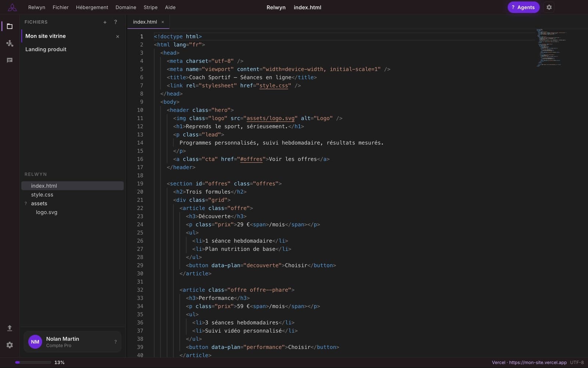Follow the #offres link in the code
The width and height of the screenshot is (588, 368).
[251, 159]
